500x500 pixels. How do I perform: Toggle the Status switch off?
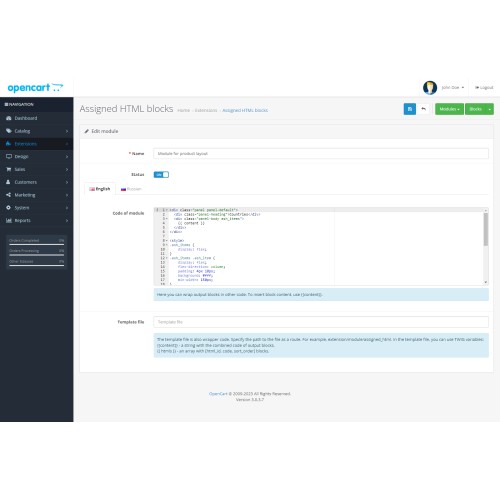(x=161, y=175)
